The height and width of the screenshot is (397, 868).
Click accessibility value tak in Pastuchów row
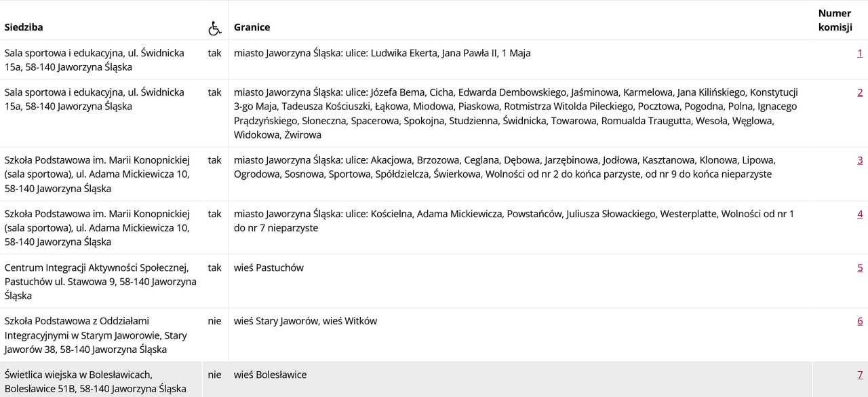tap(214, 267)
